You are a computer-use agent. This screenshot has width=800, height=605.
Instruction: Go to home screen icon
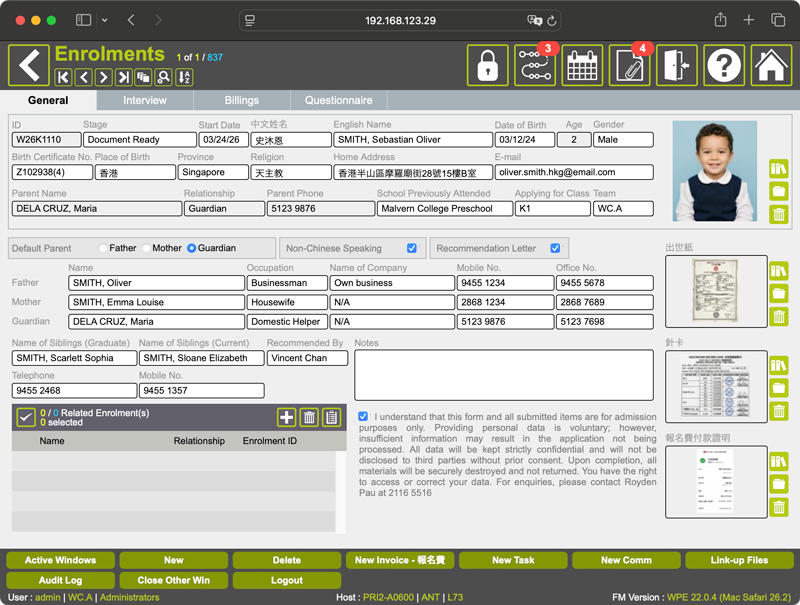pyautogui.click(x=771, y=66)
